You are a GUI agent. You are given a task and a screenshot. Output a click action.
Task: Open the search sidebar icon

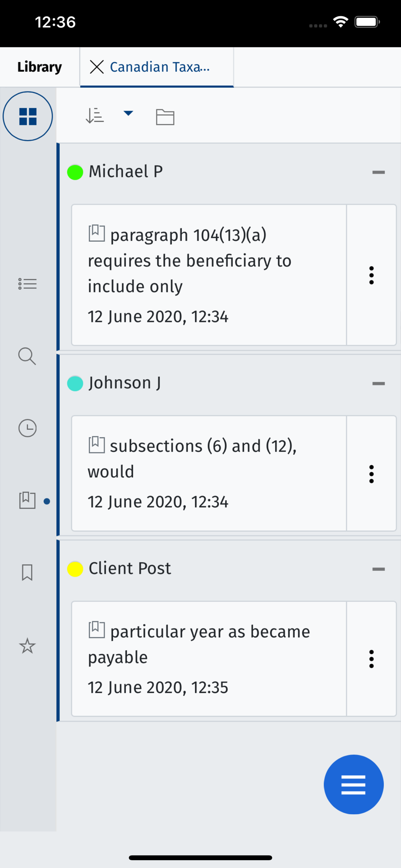click(27, 356)
